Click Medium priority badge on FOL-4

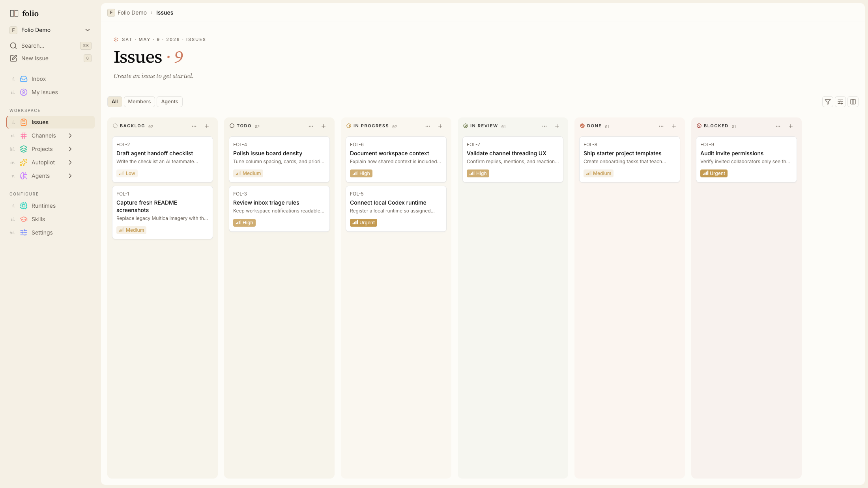click(248, 173)
